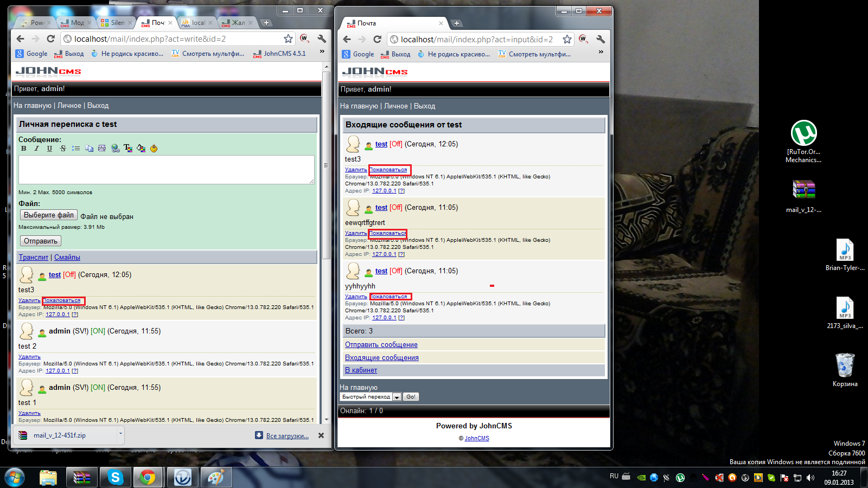The width and height of the screenshot is (868, 488).
Task: Delete the test3 message in right window
Action: pos(356,170)
